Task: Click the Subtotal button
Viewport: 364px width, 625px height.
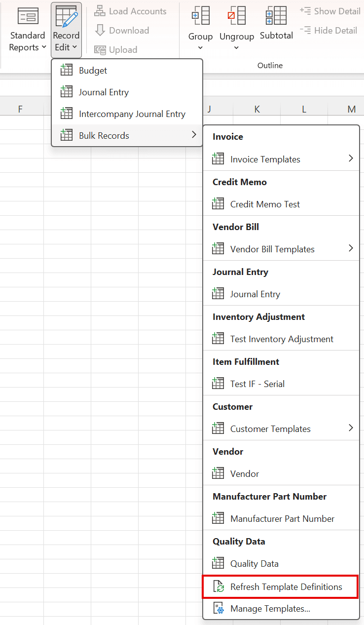Action: 276,24
